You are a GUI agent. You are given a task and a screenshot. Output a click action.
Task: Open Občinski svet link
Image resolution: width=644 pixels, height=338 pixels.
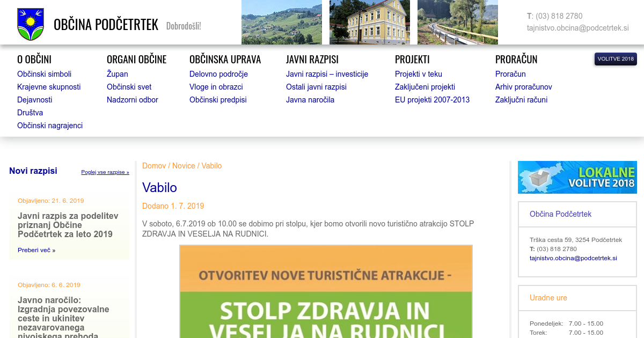129,87
